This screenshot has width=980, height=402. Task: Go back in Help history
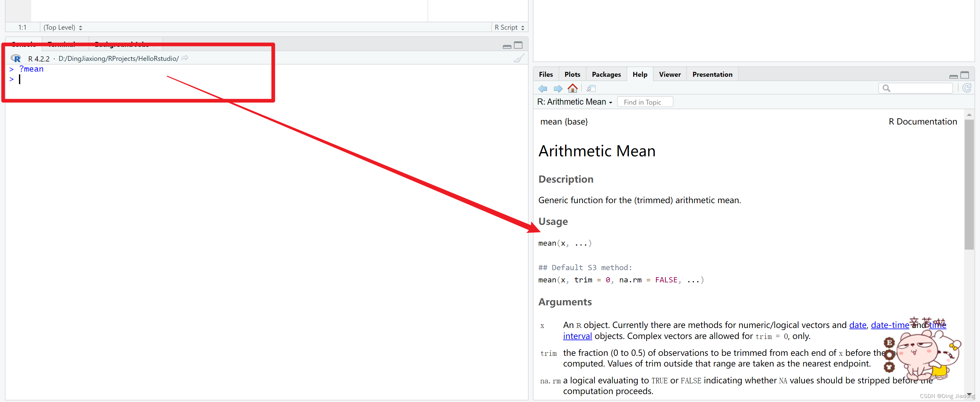tap(542, 88)
